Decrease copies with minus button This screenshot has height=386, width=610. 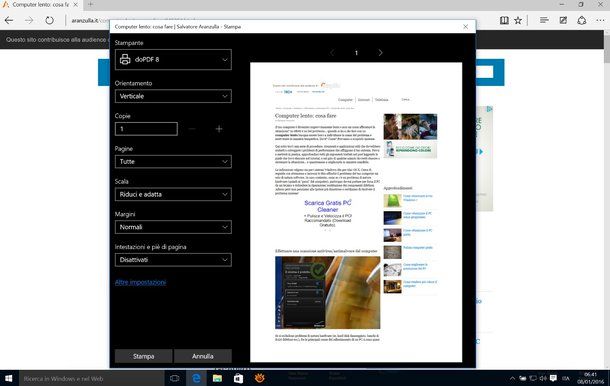coord(192,129)
